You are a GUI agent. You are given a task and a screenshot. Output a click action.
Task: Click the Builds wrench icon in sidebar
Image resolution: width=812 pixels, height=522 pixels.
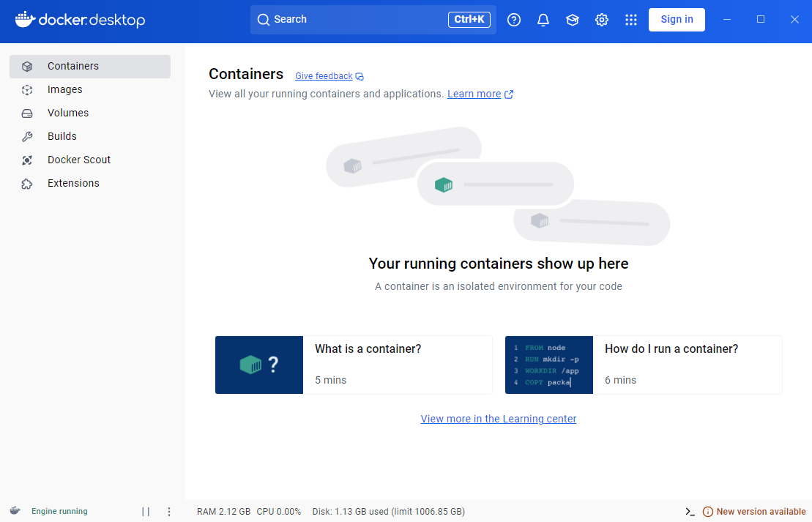[27, 137]
